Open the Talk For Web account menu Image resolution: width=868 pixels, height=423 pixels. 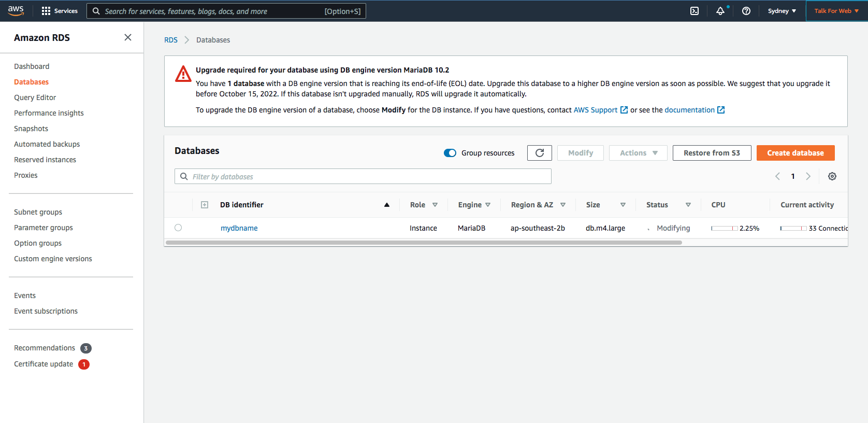click(x=836, y=11)
